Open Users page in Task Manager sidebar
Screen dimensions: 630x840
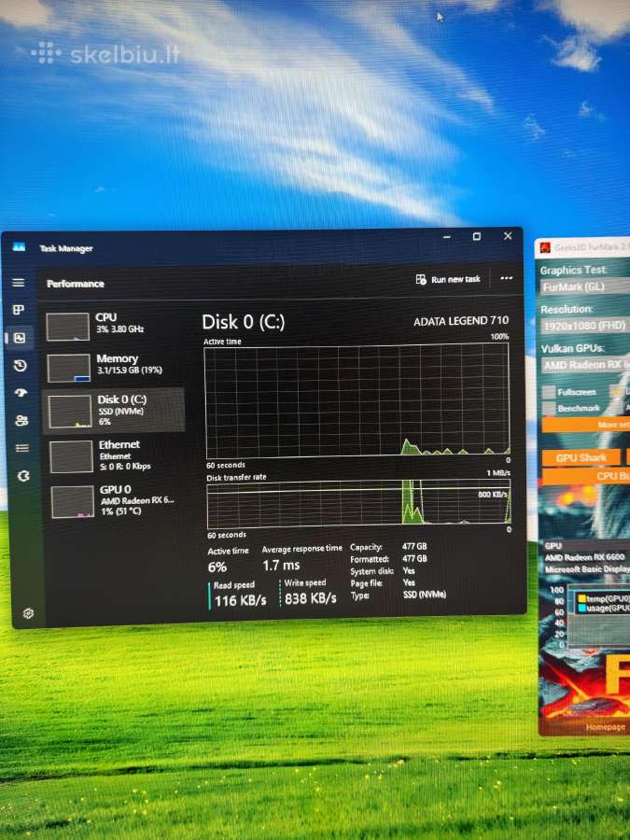21,421
